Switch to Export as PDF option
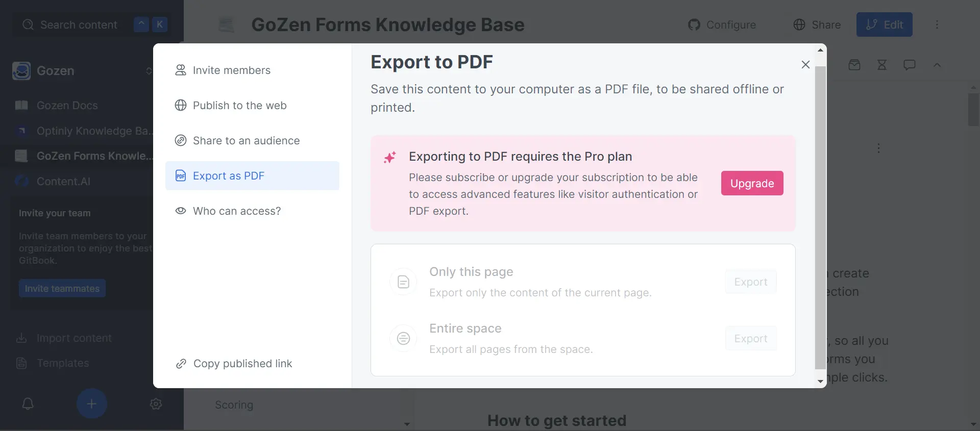 coord(229,175)
